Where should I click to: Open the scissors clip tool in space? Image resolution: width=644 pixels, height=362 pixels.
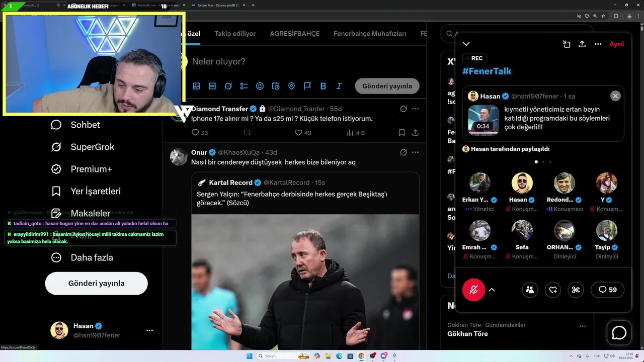576,290
